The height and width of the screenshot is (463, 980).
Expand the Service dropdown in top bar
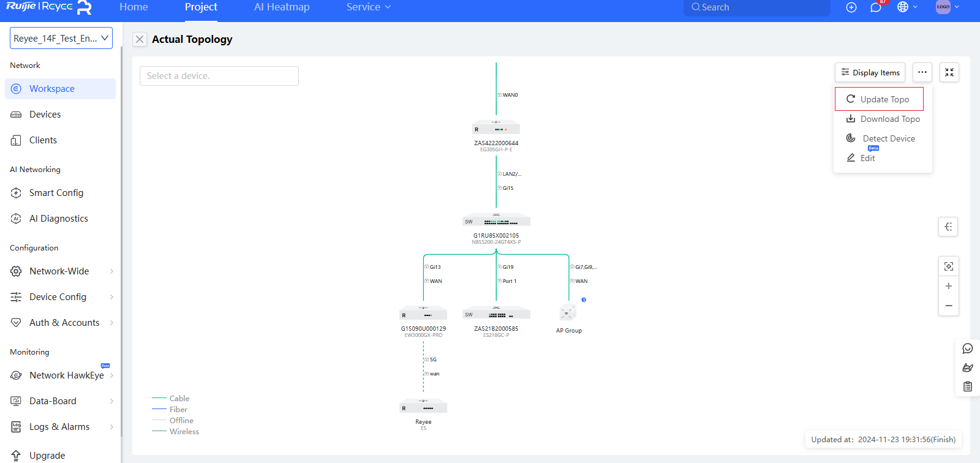[368, 7]
